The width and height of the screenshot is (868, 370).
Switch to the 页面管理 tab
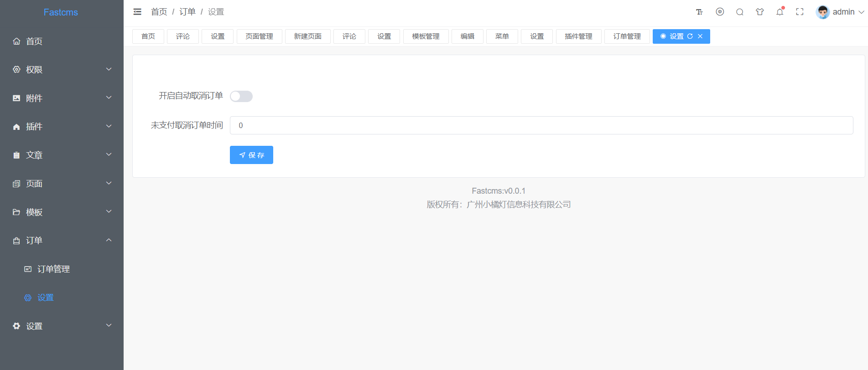[x=260, y=36]
